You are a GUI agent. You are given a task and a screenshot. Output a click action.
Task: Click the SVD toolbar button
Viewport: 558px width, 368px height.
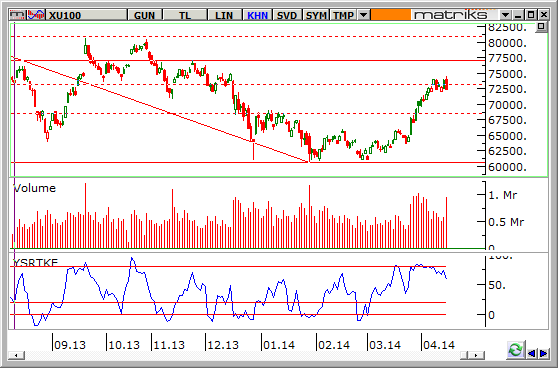[x=287, y=15]
